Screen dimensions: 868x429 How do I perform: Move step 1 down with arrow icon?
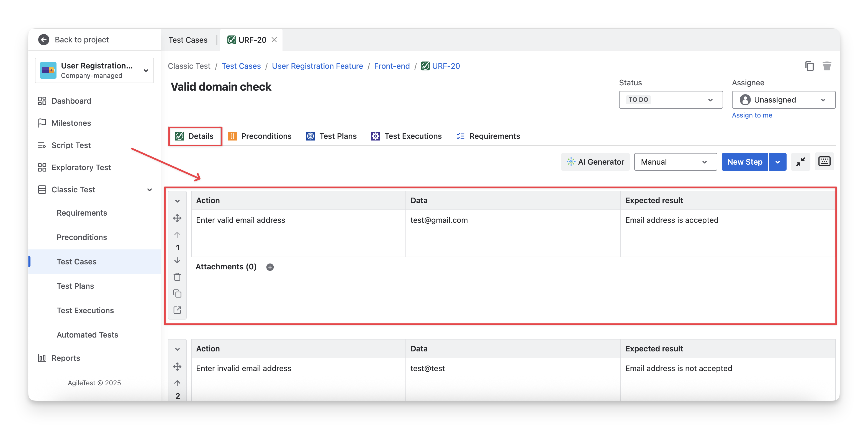177,261
